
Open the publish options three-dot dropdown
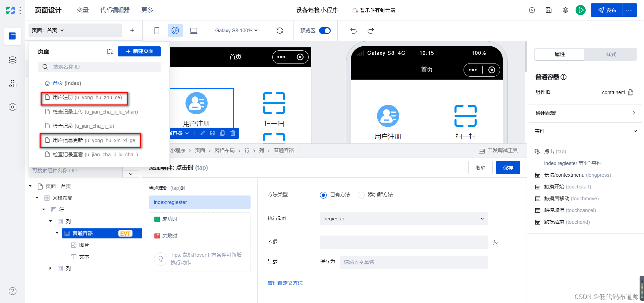point(629,10)
